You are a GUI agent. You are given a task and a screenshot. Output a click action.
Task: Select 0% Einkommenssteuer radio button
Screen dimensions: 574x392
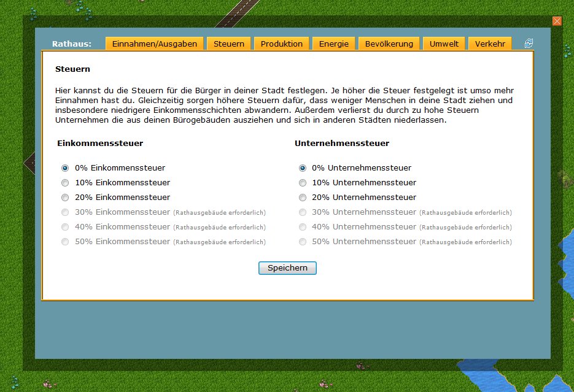click(65, 168)
